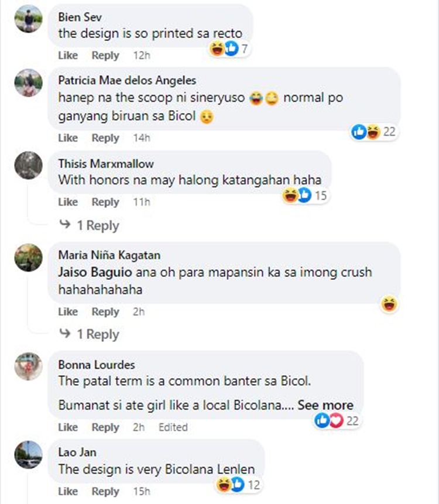
Task: Open the 15h timestamp on Lao Jan's comment
Action: [x=142, y=491]
